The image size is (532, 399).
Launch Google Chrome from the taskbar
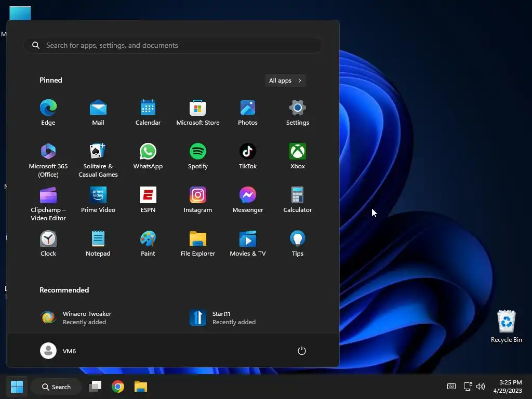[x=118, y=387]
